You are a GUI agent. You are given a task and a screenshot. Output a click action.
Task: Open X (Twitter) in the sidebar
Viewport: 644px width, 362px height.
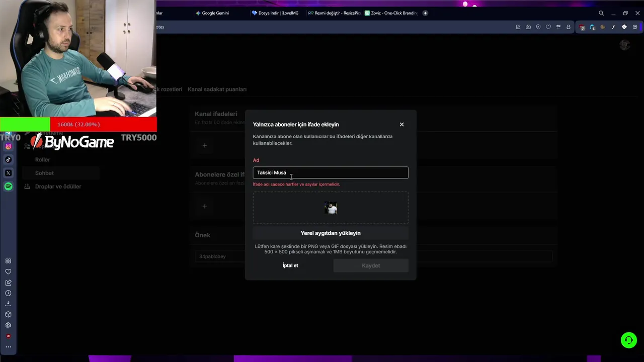pos(8,173)
